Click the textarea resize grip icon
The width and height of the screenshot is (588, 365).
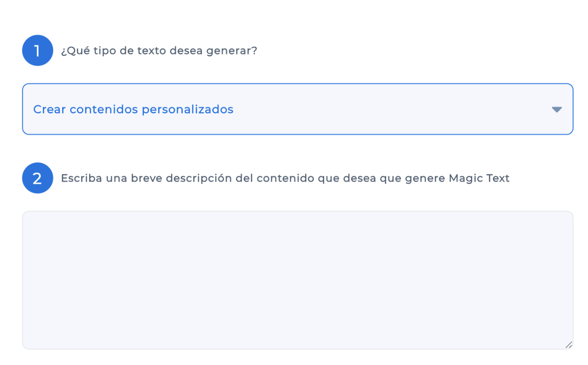(x=568, y=344)
